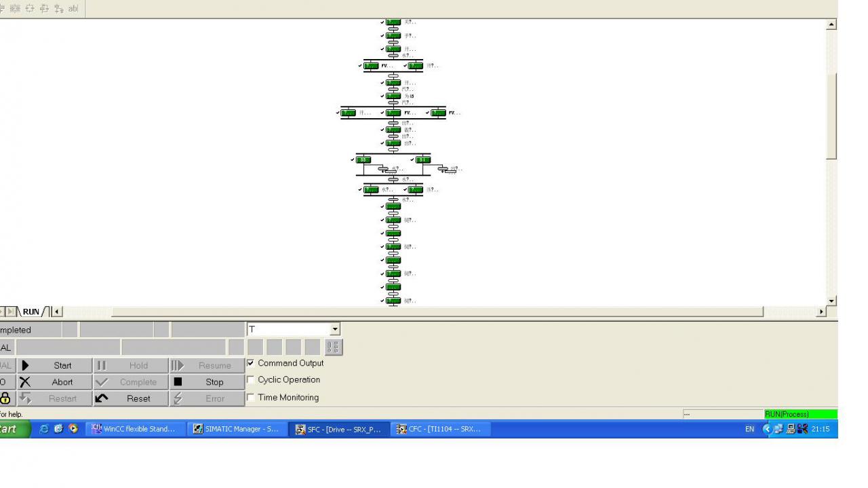Click the green RUN(Process) status field
Viewport: 868px width, 488px height.
(x=800, y=414)
